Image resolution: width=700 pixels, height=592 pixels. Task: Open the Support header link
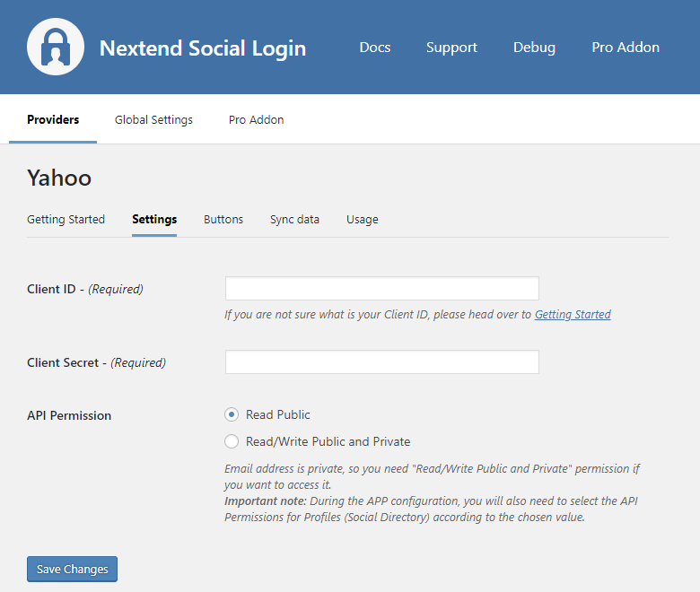[x=451, y=48]
